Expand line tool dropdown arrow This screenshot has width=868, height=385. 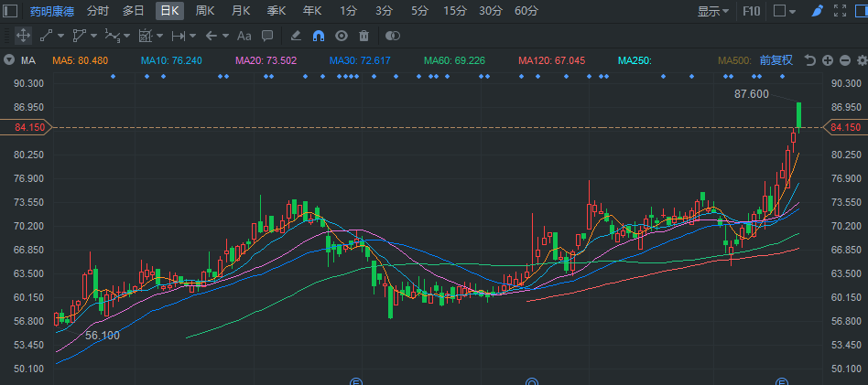coord(60,36)
